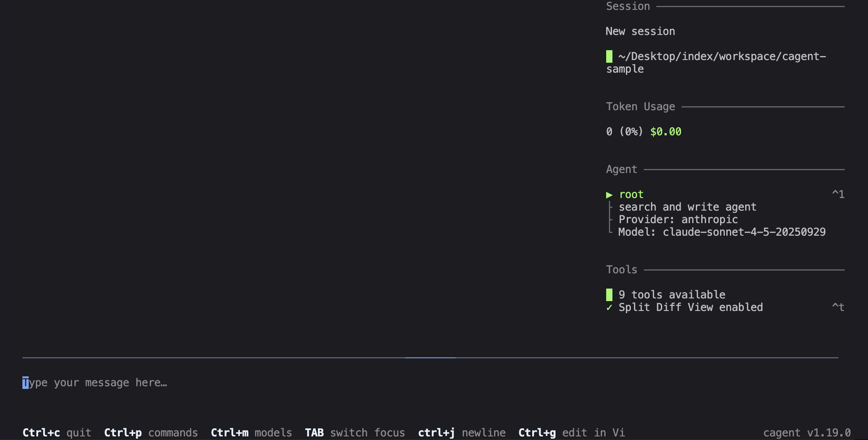Screen dimensions: 868x440
Task: Click the green arrow beside root agent
Action: coord(609,195)
